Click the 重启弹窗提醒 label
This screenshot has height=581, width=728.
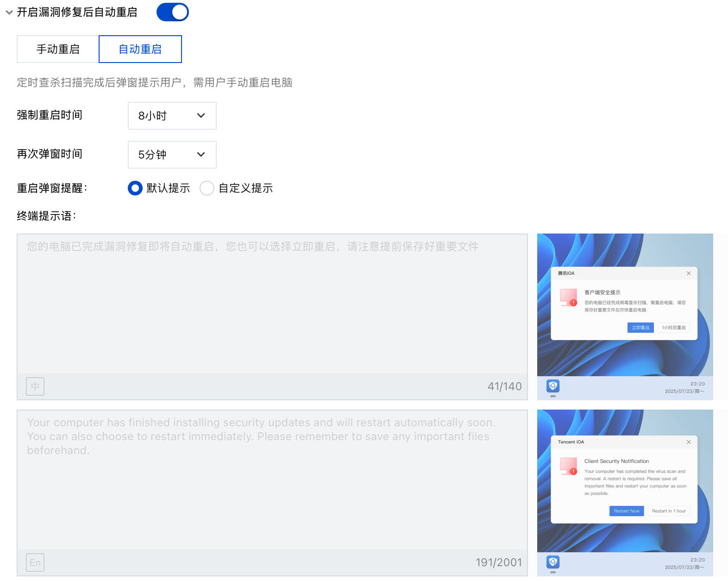[52, 188]
